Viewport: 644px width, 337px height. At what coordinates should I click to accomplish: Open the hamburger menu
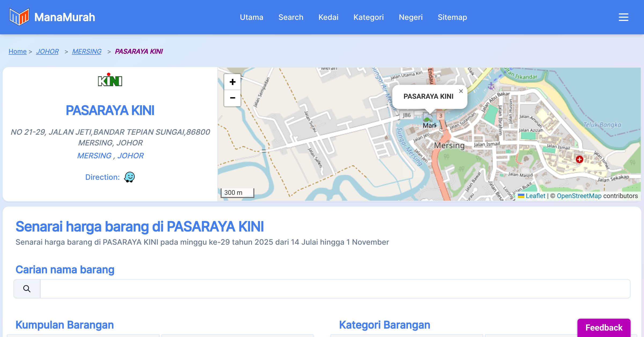coord(623,17)
